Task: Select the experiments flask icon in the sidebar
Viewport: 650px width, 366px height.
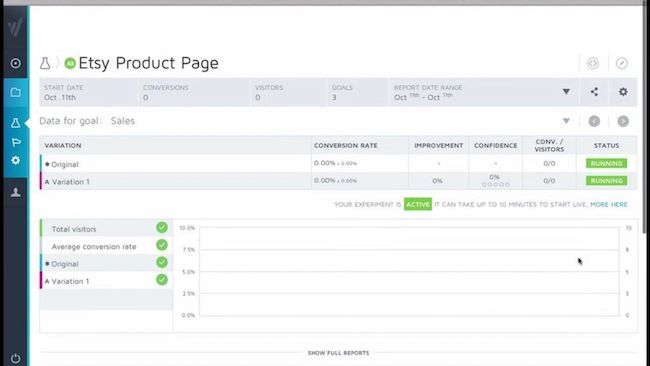Action: click(x=15, y=123)
